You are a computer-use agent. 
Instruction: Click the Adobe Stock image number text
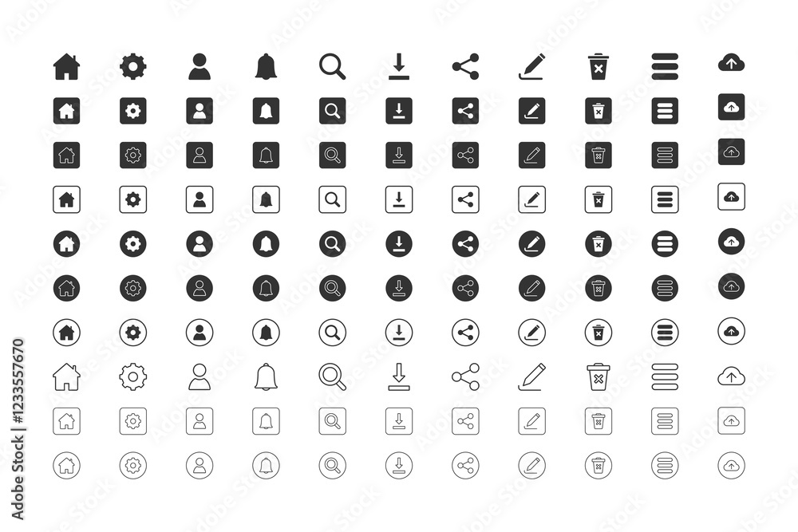point(18,381)
